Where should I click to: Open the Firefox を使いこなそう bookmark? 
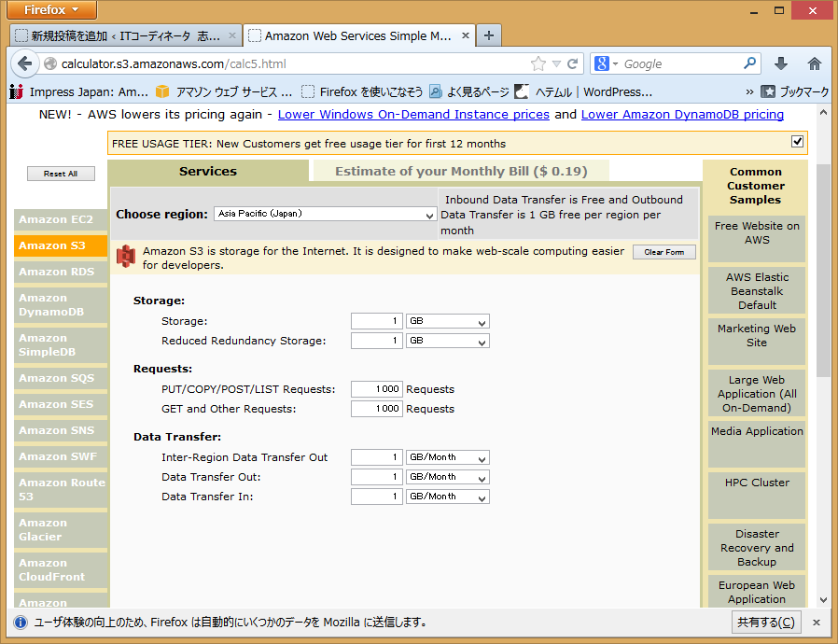pos(362,91)
